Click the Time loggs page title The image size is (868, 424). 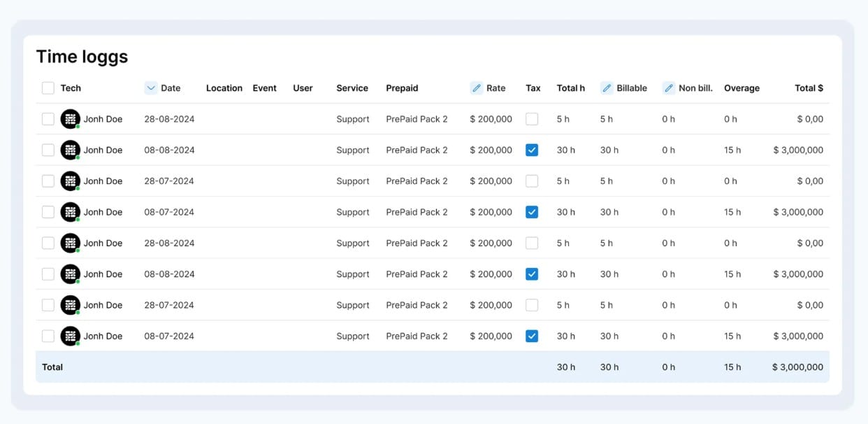coord(82,56)
